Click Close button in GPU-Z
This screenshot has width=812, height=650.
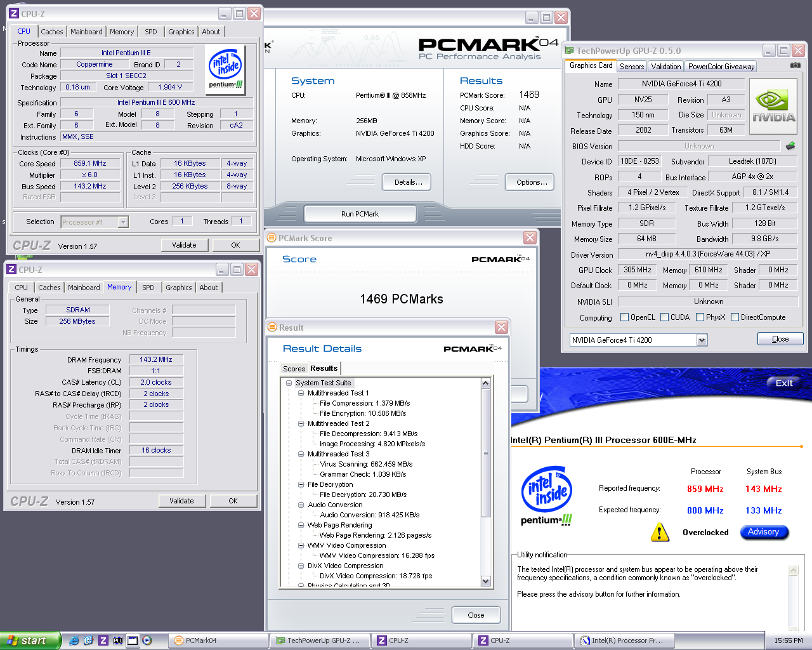pyautogui.click(x=780, y=339)
